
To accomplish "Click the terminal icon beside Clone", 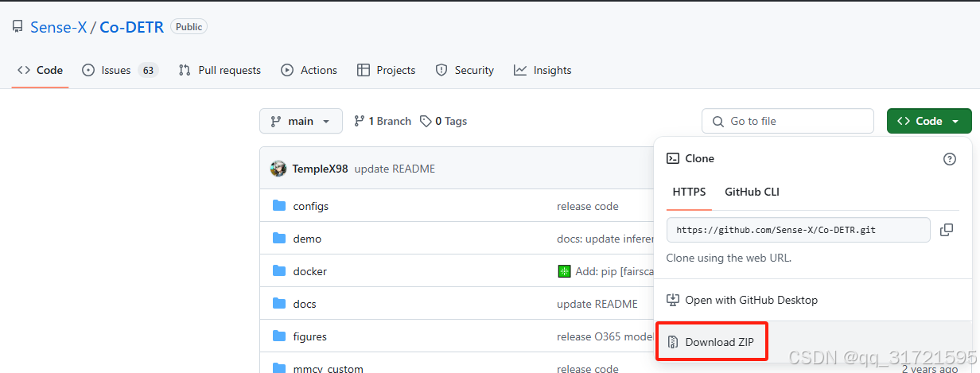I will (672, 158).
